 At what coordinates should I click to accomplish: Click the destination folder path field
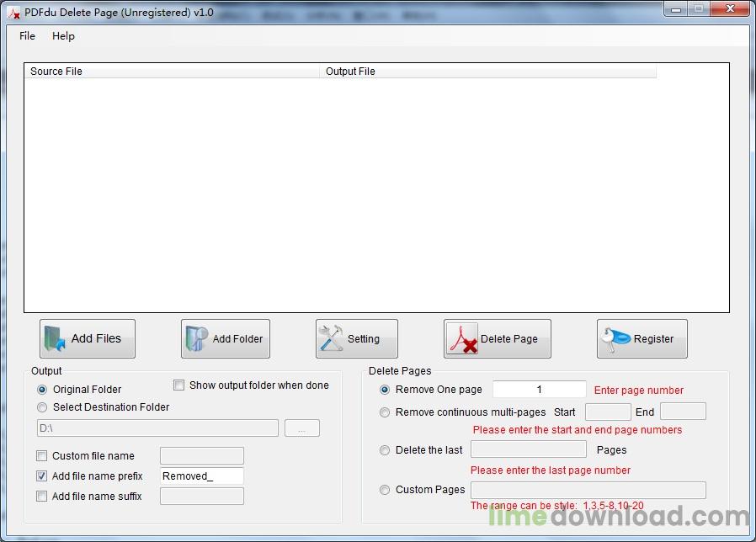[x=157, y=428]
